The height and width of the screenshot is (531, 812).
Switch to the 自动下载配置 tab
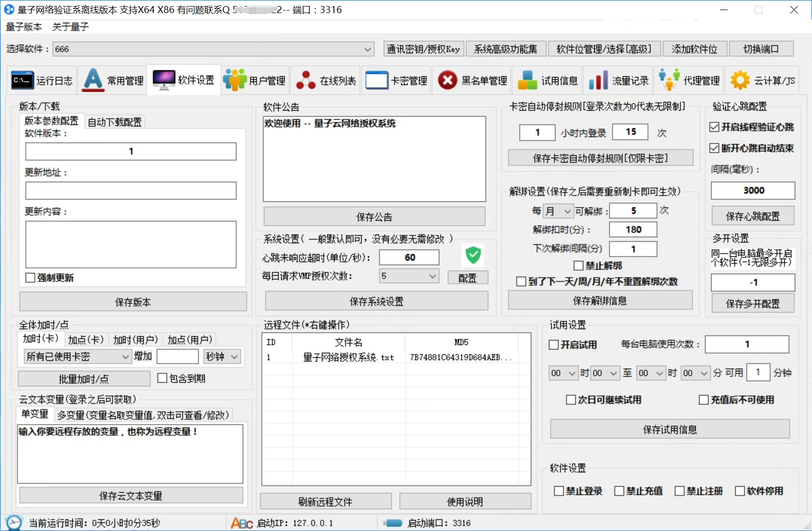[115, 122]
